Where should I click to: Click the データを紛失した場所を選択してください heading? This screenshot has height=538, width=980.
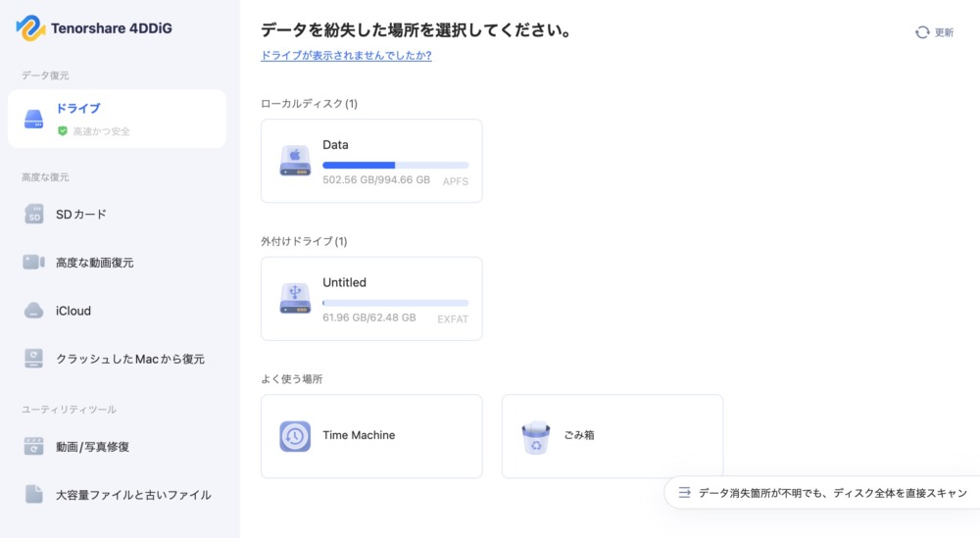[416, 30]
